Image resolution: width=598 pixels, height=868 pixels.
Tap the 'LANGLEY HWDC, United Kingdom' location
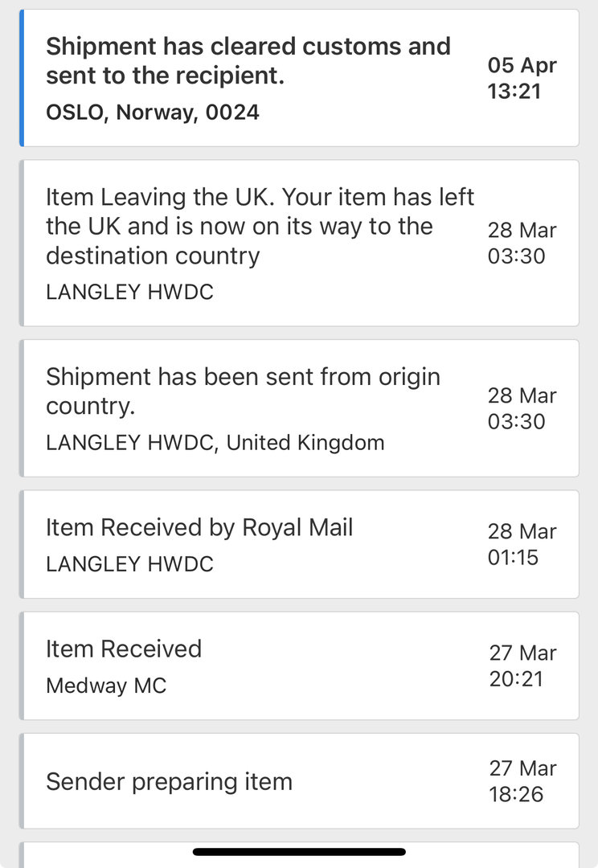pyautogui.click(x=215, y=442)
